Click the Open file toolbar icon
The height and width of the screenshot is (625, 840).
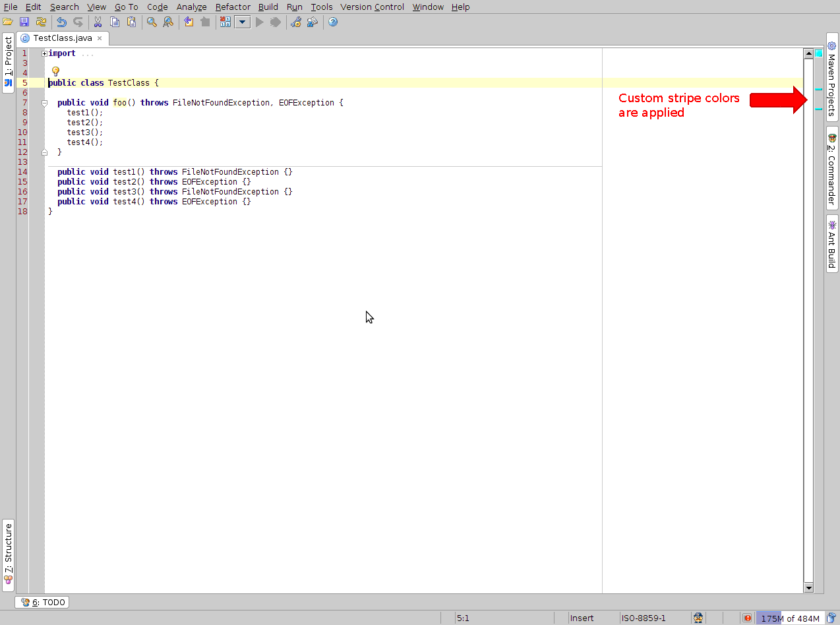(x=8, y=22)
